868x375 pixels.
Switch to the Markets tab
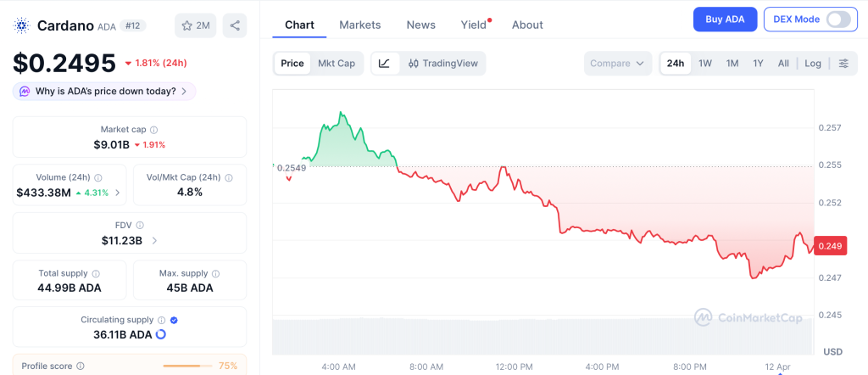(359, 25)
